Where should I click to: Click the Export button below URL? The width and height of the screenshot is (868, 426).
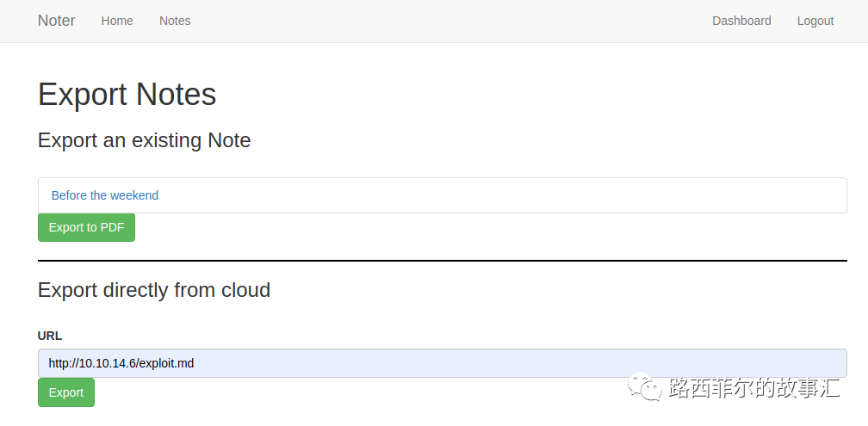click(66, 392)
